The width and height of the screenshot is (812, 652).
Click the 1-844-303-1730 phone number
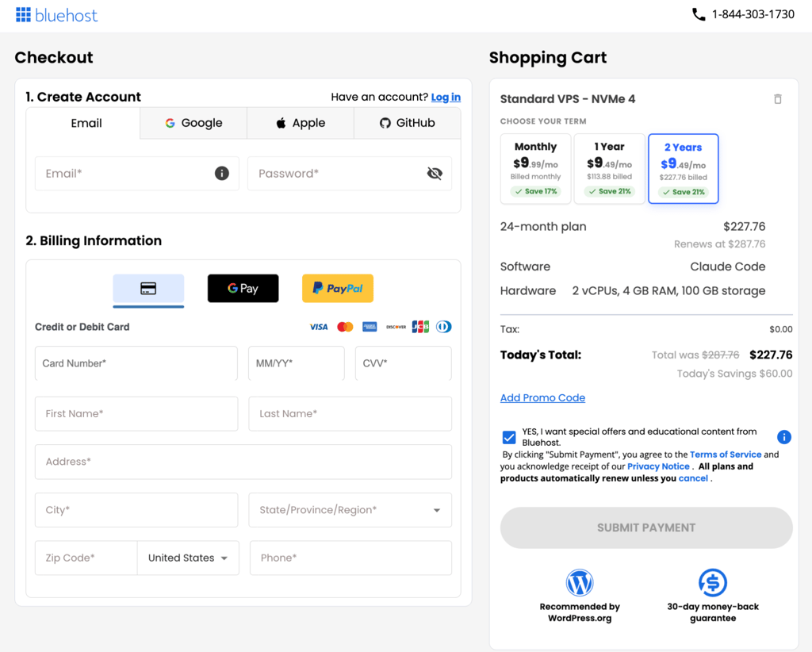pos(753,14)
